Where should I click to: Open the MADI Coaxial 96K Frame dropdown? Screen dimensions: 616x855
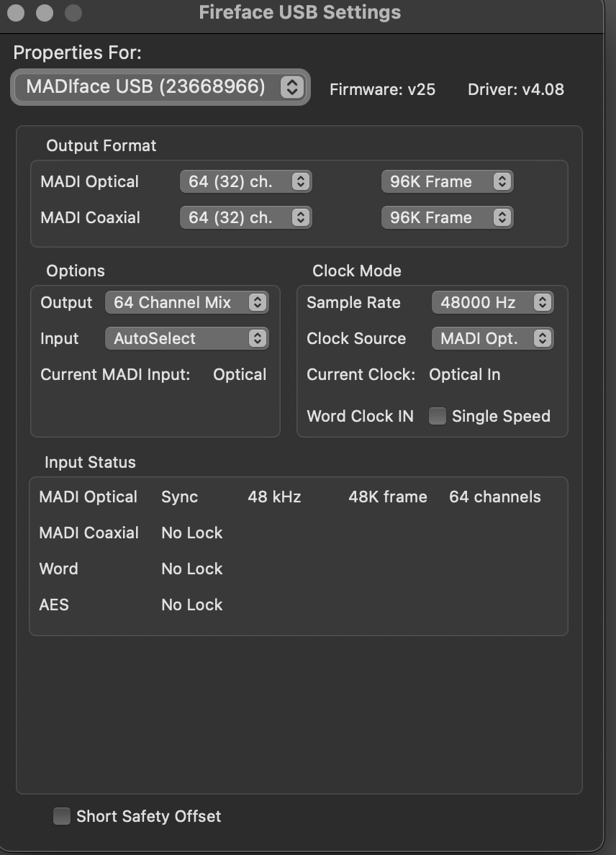click(447, 217)
